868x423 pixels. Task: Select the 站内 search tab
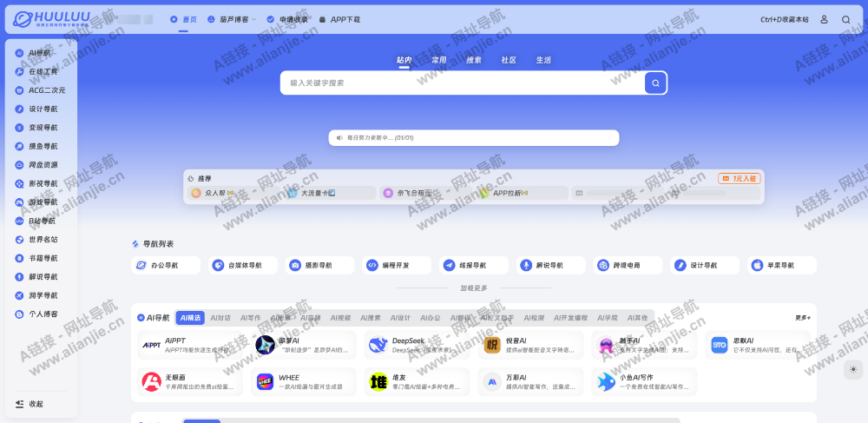404,60
